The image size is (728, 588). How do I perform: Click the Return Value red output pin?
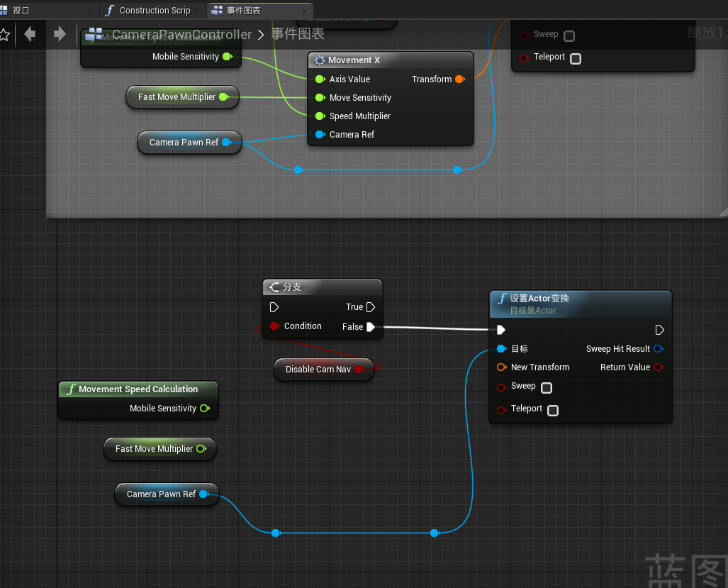659,367
